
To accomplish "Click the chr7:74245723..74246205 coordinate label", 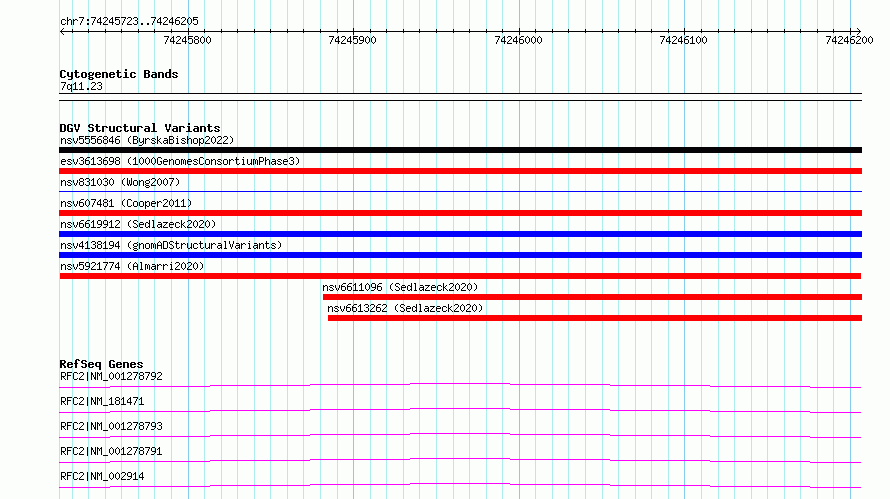I will (129, 21).
